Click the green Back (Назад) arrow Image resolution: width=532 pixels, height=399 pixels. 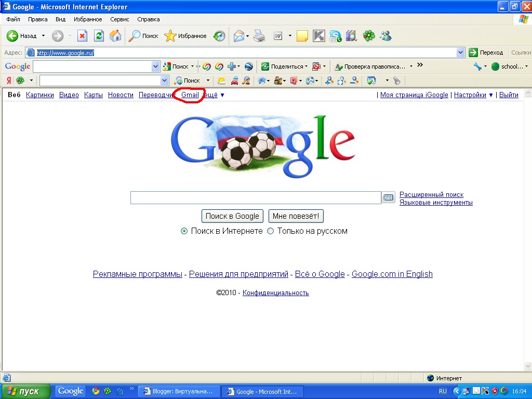12,36
